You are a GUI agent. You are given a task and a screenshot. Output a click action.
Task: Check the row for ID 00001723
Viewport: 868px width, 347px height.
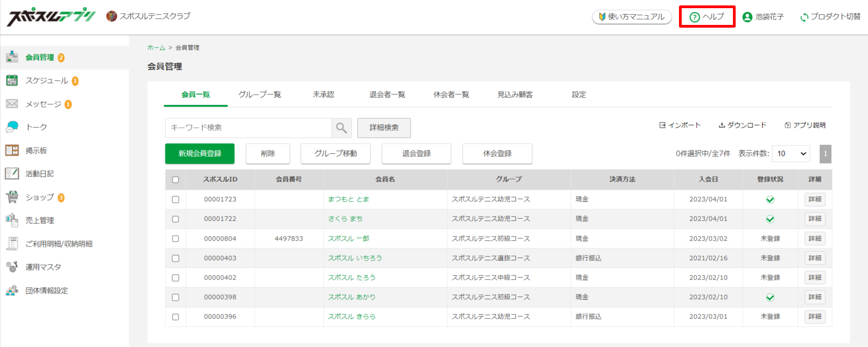[175, 199]
